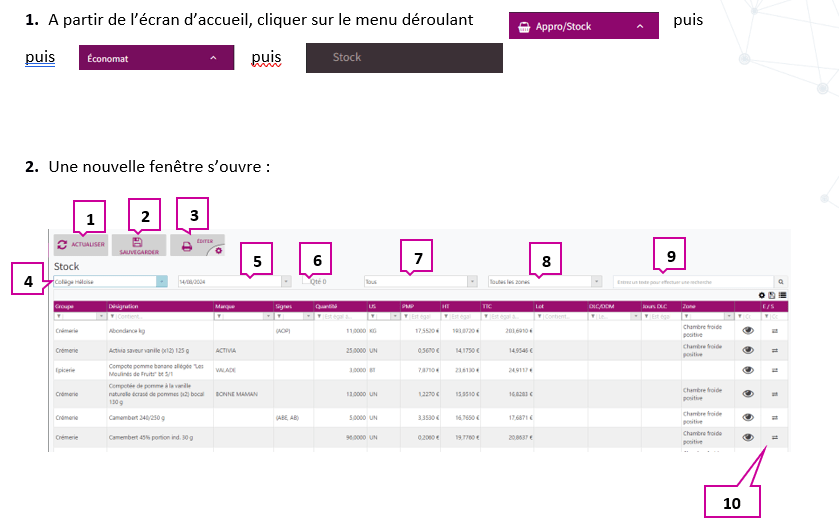This screenshot has height=522, width=839.
Task: Expand the Économat menu
Action: 155,58
